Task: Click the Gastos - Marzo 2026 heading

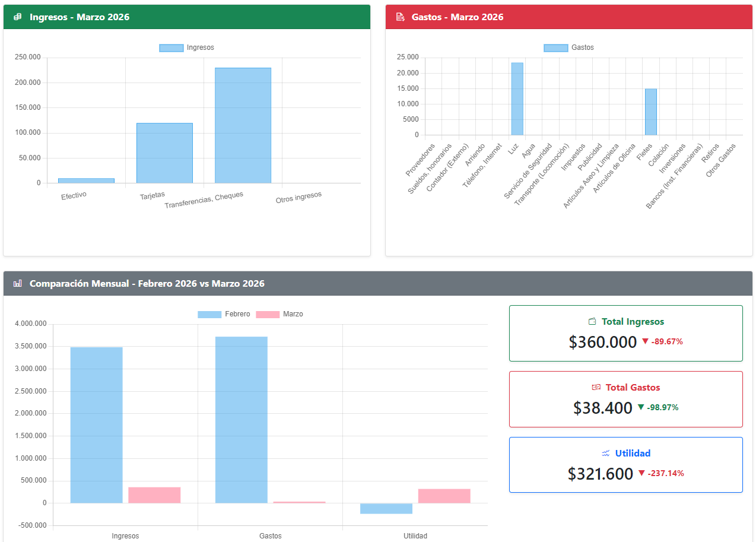Action: pos(458,17)
